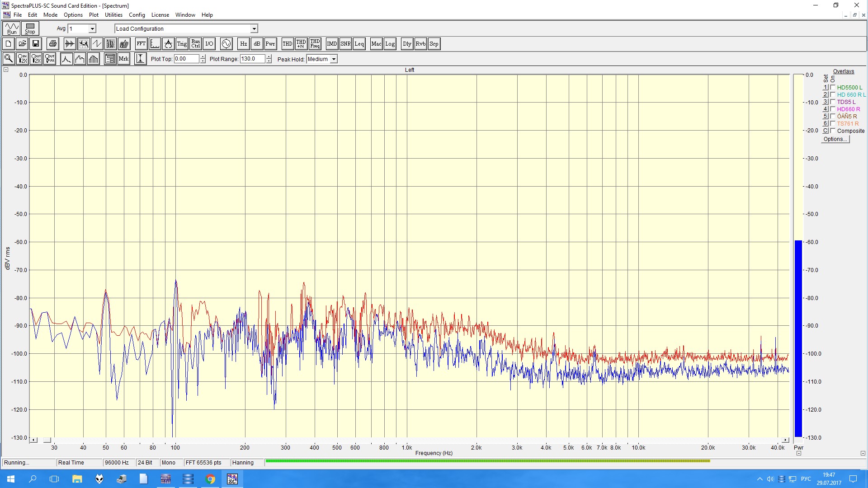This screenshot has height=488, width=868.
Task: Click the overlay Options... button
Action: click(x=835, y=139)
